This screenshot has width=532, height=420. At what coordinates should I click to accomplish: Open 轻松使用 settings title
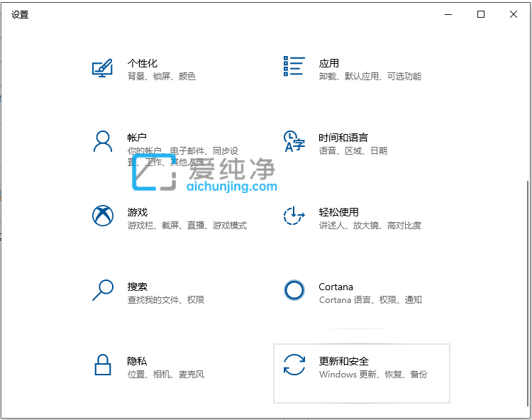point(338,212)
